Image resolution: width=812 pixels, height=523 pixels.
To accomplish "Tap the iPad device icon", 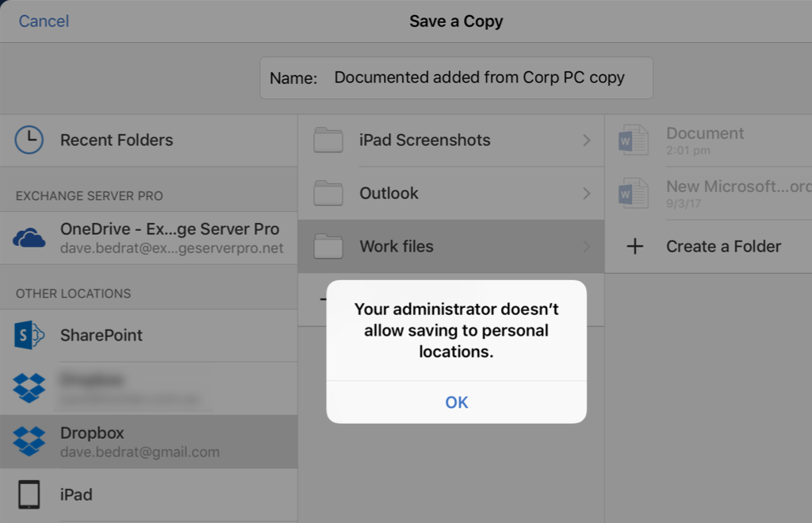I will 29,494.
